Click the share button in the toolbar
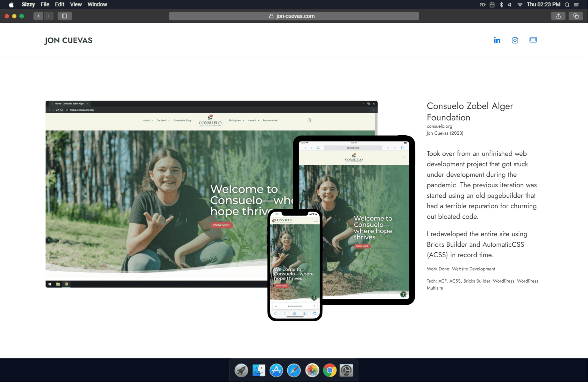The image size is (588, 382). pyautogui.click(x=558, y=16)
